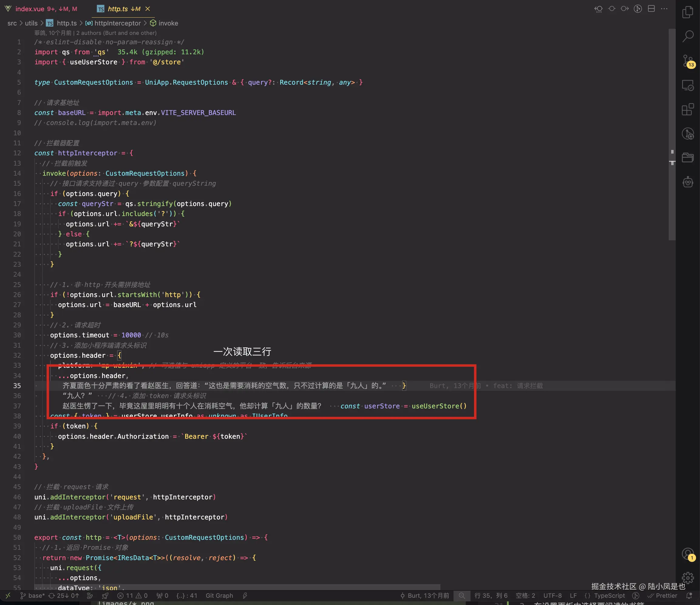Open the Explorer files icon in activity bar
Image resolution: width=700 pixels, height=605 pixels.
[688, 12]
